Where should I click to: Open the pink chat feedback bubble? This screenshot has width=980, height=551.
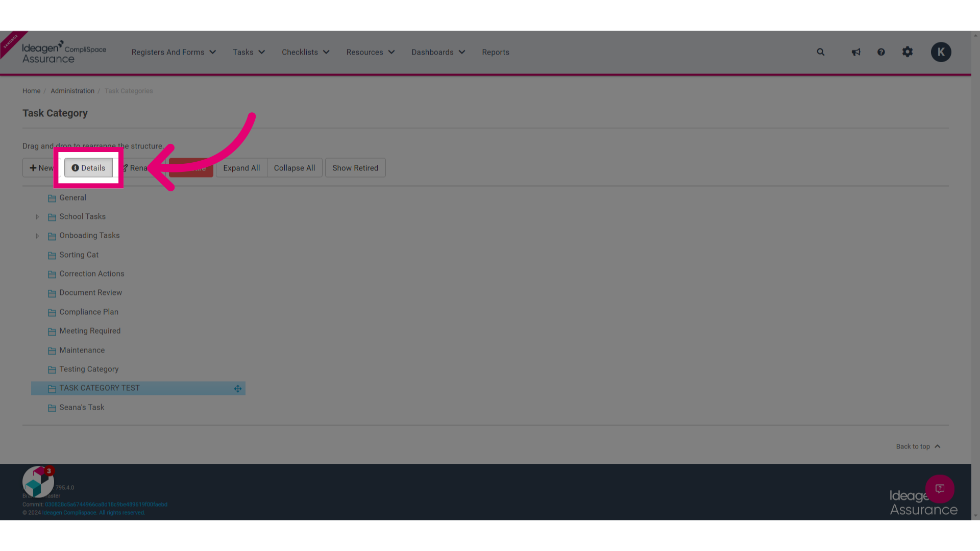[x=940, y=489]
